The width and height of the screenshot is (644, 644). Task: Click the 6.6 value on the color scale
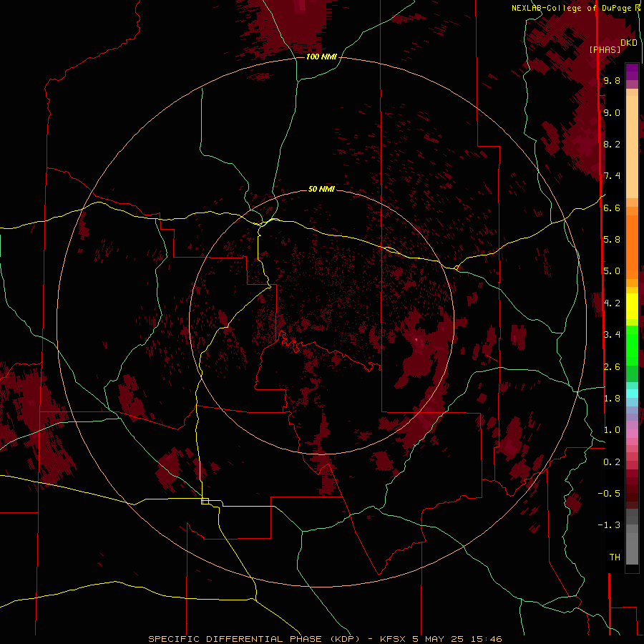point(612,208)
